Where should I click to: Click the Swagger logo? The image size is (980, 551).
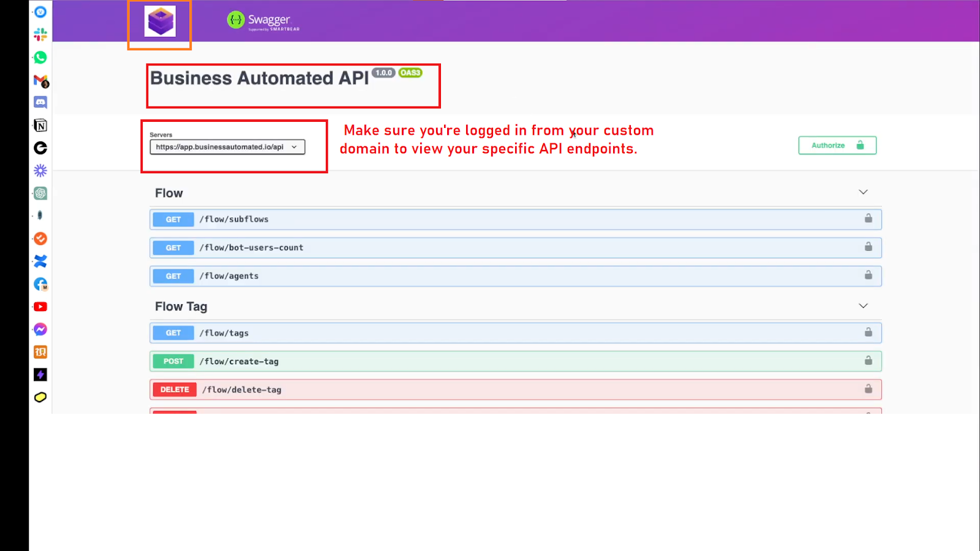[263, 21]
